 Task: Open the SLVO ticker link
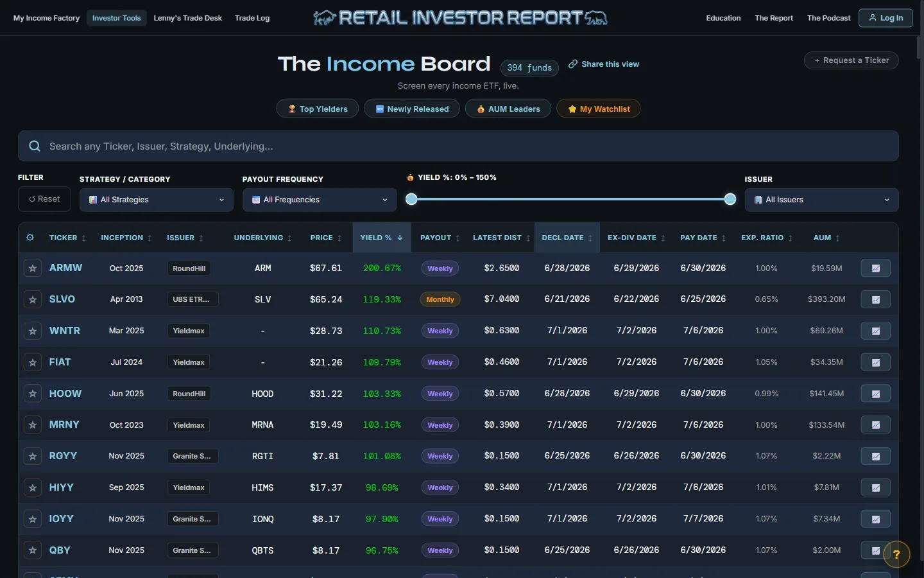click(62, 299)
